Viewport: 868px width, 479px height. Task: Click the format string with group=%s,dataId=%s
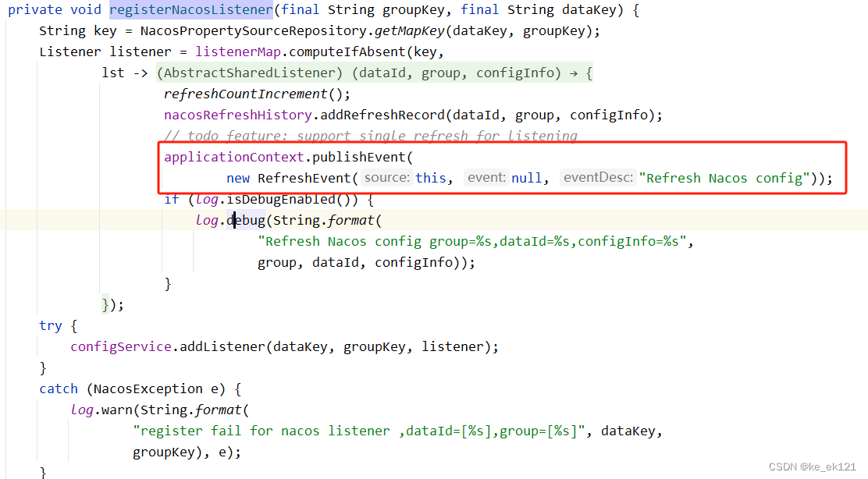coord(472,242)
